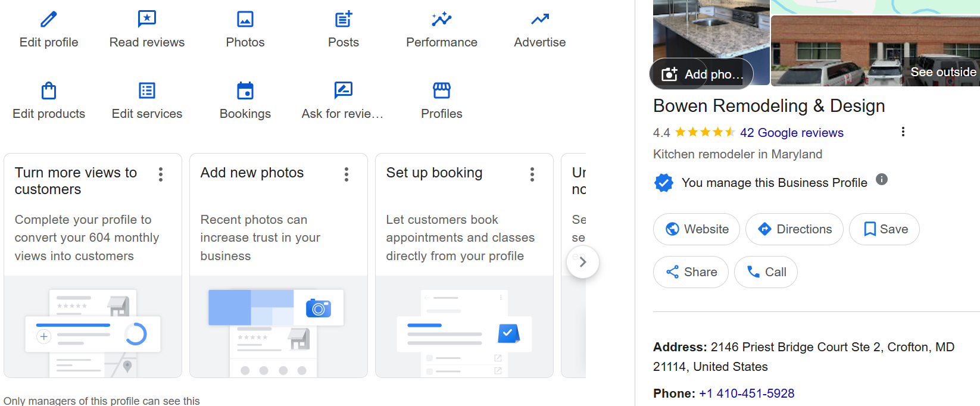
Task: Open the 'Set up booking' card
Action: 464,266
